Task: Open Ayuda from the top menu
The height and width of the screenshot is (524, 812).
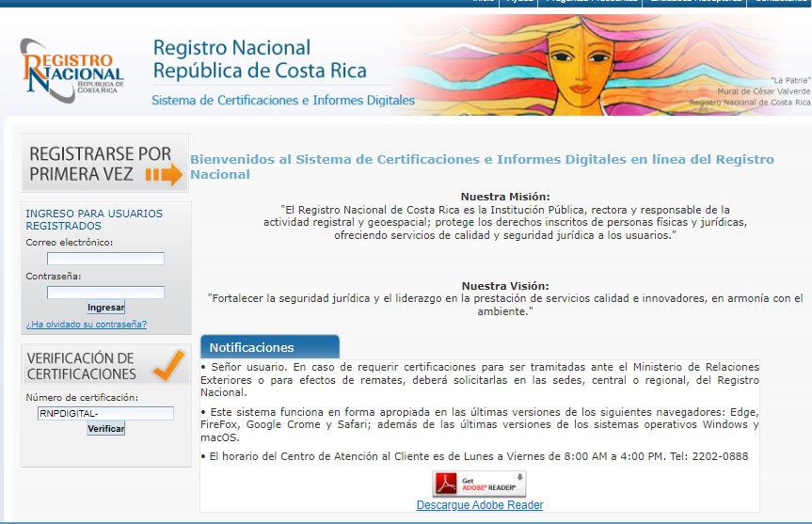Action: [x=520, y=2]
